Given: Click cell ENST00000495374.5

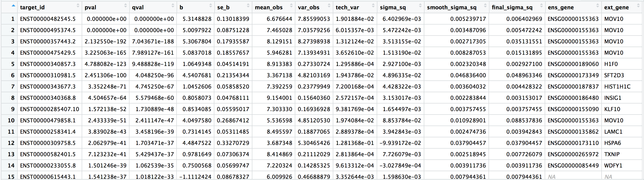Looking at the screenshot, I should 48,30.
